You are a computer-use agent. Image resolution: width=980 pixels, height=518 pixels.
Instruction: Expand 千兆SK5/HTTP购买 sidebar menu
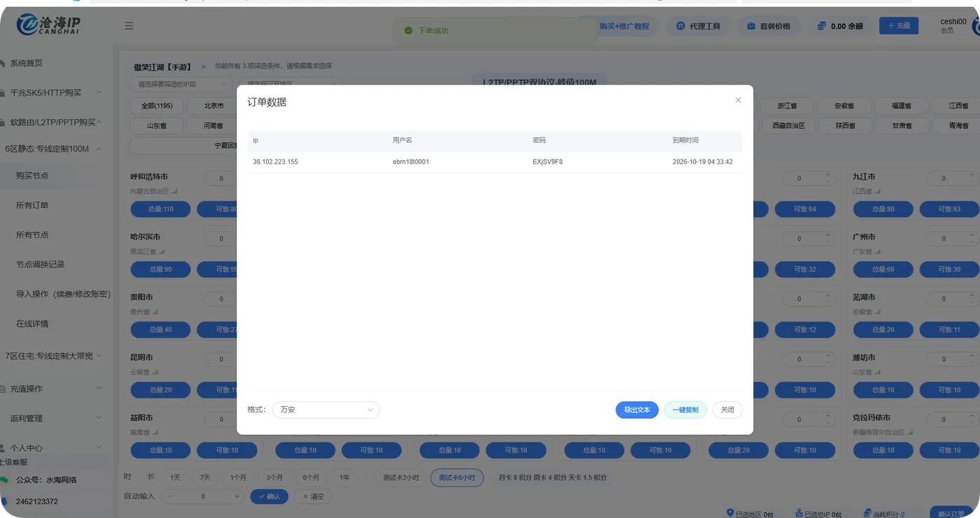coord(52,92)
